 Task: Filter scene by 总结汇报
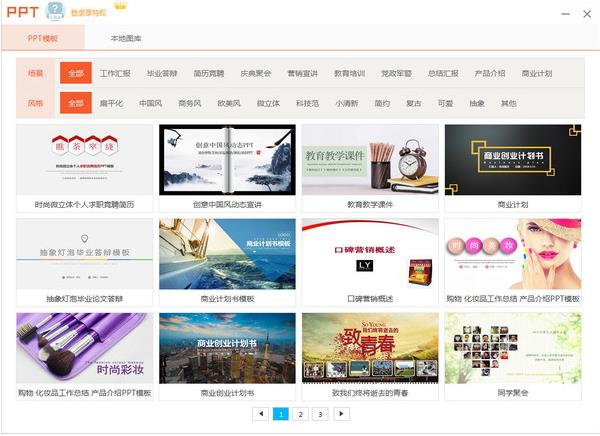[x=443, y=73]
